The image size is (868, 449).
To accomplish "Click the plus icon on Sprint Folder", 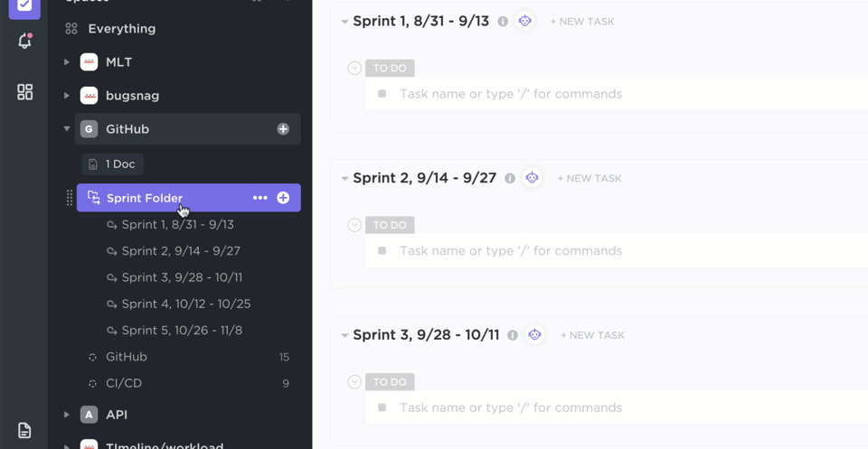I will 283,198.
